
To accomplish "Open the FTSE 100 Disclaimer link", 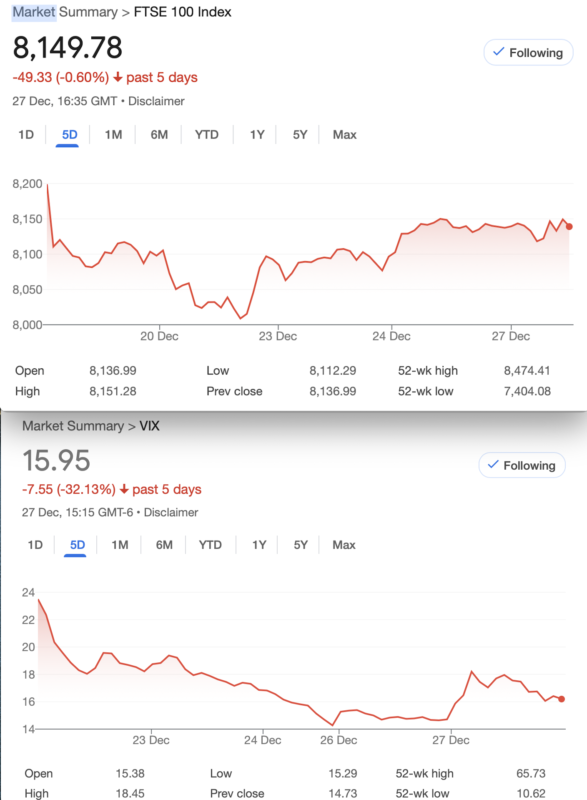I will point(156,101).
